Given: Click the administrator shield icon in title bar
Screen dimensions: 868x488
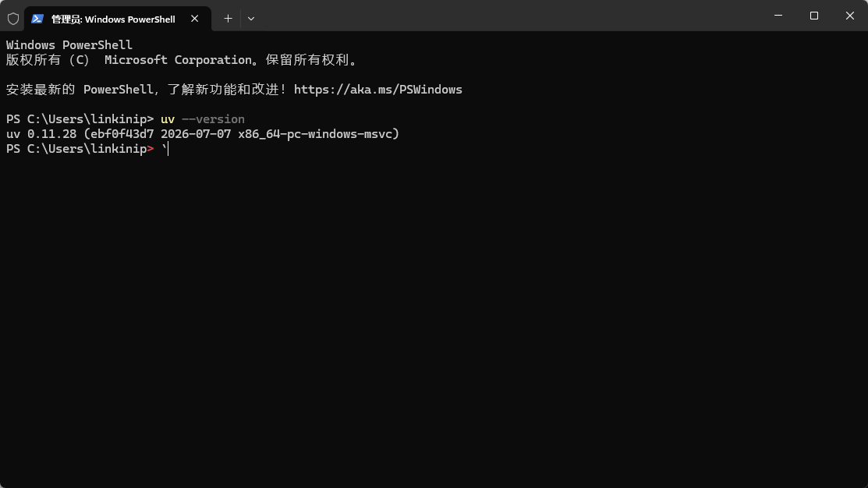Looking at the screenshot, I should click(x=13, y=19).
